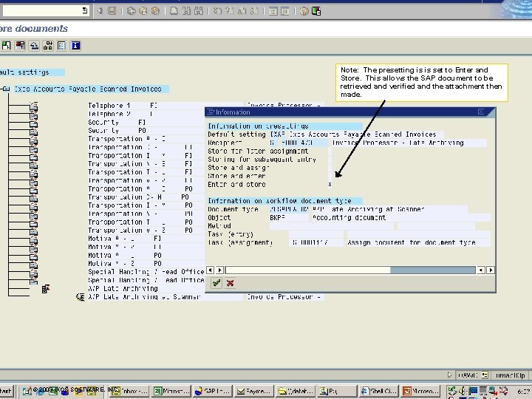
Task: Click the 'Store for later assignment' line
Action: click(x=258, y=151)
